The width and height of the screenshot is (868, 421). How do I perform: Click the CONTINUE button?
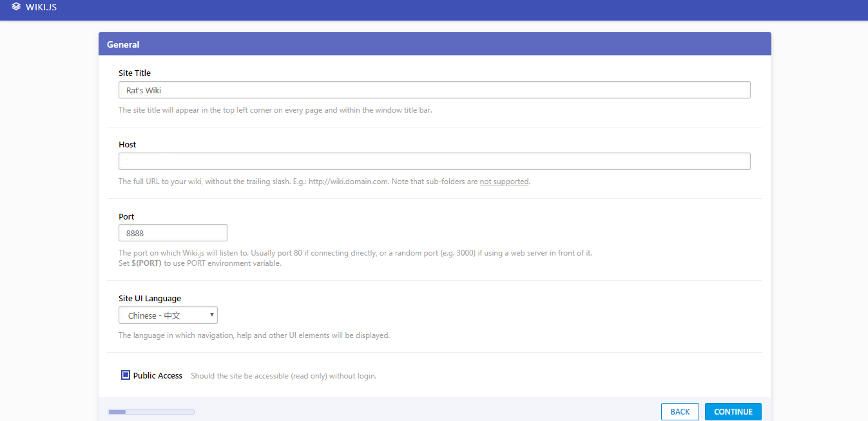pyautogui.click(x=733, y=412)
